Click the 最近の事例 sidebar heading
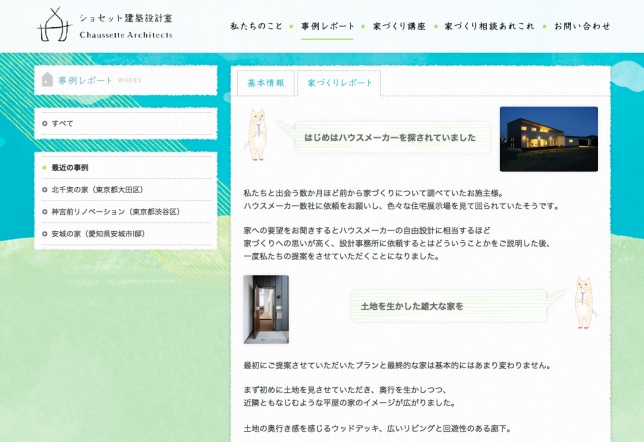Image resolution: width=644 pixels, height=442 pixels. click(x=70, y=168)
